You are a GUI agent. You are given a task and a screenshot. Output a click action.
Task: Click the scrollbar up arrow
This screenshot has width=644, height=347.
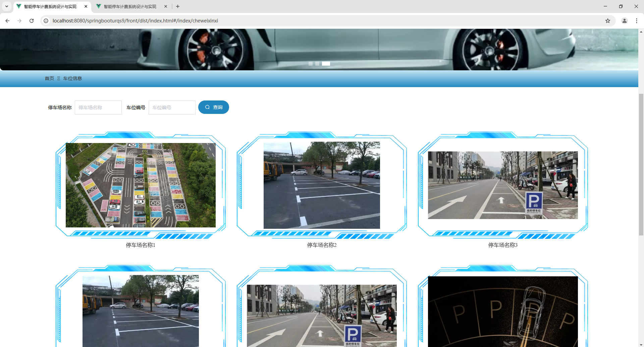641,32
